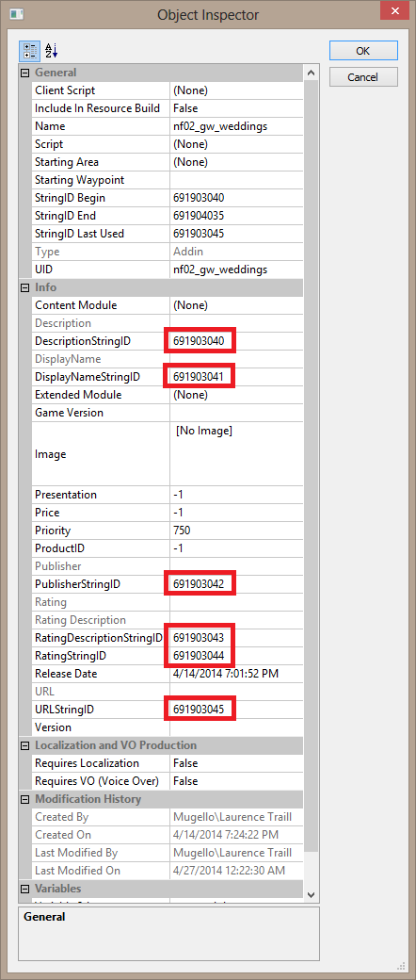Select the Presentation property row
The width and height of the screenshot is (416, 980).
click(168, 495)
